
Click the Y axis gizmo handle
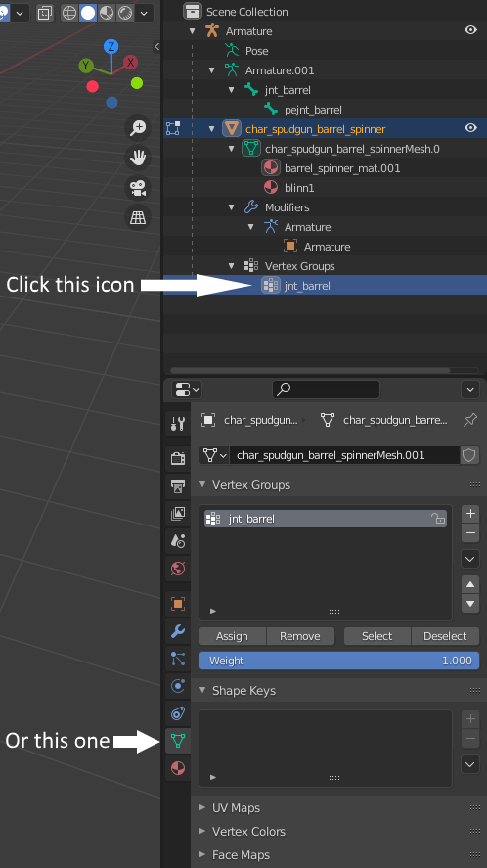[x=86, y=66]
